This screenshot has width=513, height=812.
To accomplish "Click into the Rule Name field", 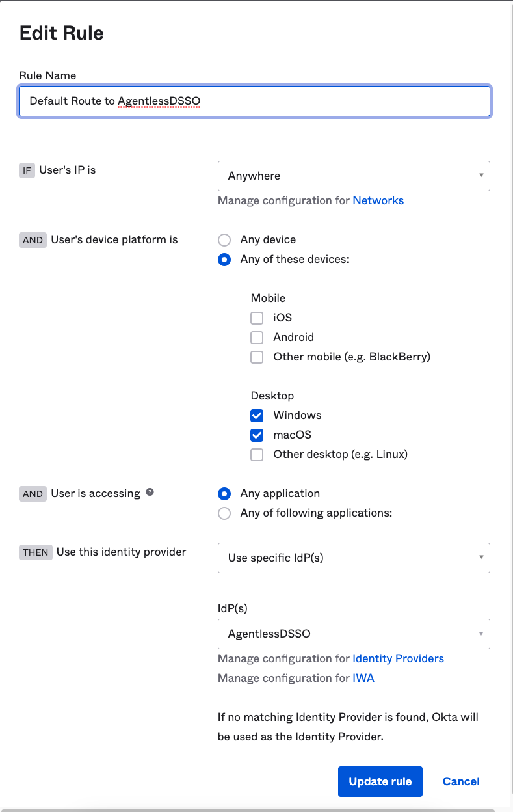I will 254,101.
